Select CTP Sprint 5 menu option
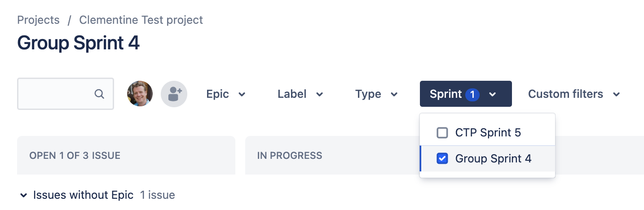Image resolution: width=644 pixels, height=210 pixels. pyautogui.click(x=488, y=133)
